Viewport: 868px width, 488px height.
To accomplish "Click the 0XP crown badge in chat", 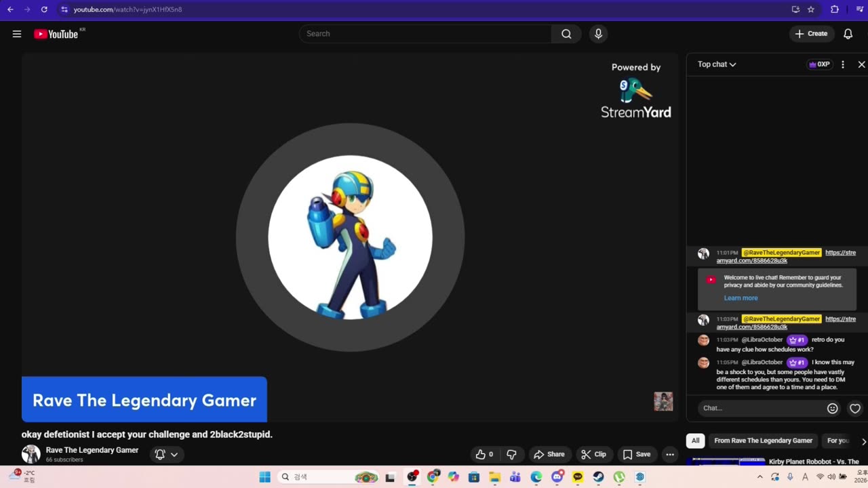I will click(819, 64).
